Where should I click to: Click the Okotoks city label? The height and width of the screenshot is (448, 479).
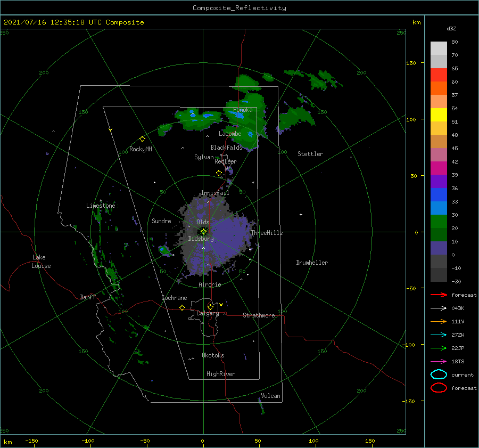click(x=213, y=355)
